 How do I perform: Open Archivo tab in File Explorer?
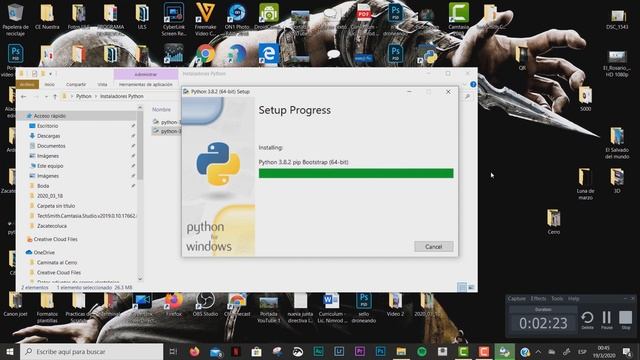pyautogui.click(x=27, y=84)
